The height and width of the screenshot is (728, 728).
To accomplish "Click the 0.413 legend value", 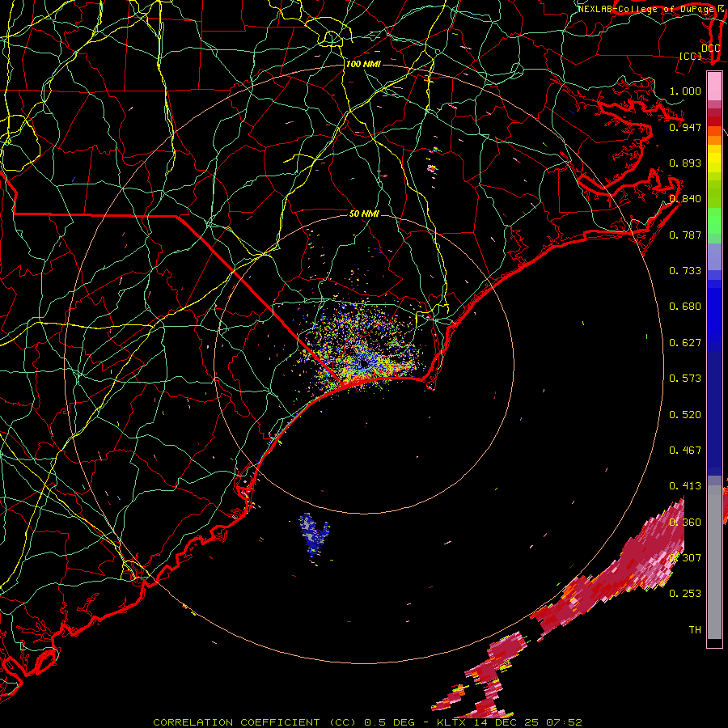I will coord(685,485).
